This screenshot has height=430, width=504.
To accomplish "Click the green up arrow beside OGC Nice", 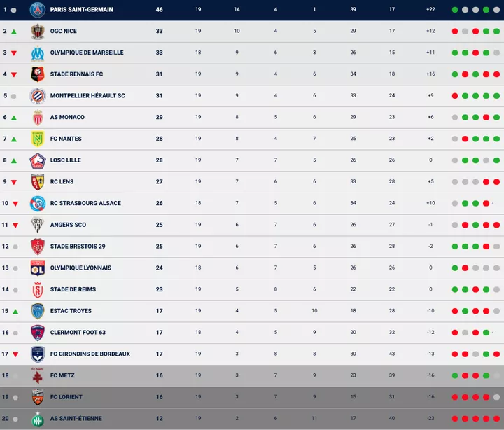I will [13, 32].
